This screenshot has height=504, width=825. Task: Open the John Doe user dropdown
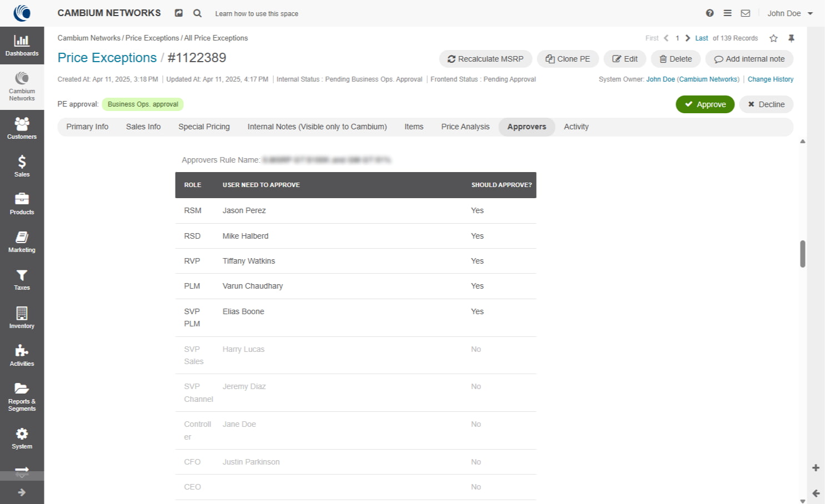pyautogui.click(x=790, y=13)
